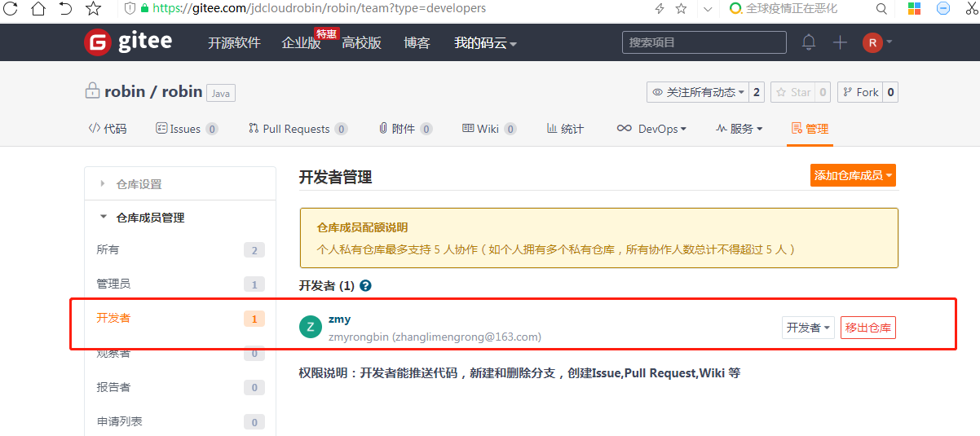Collapse the 仓库成员管理 section
The width and height of the screenshot is (980, 436).
pyautogui.click(x=180, y=218)
